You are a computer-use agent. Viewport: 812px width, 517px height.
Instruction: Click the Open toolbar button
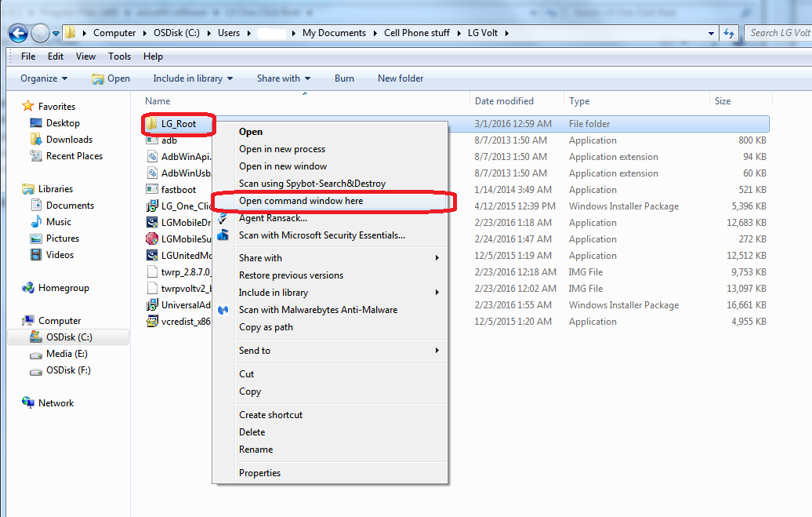[x=111, y=78]
